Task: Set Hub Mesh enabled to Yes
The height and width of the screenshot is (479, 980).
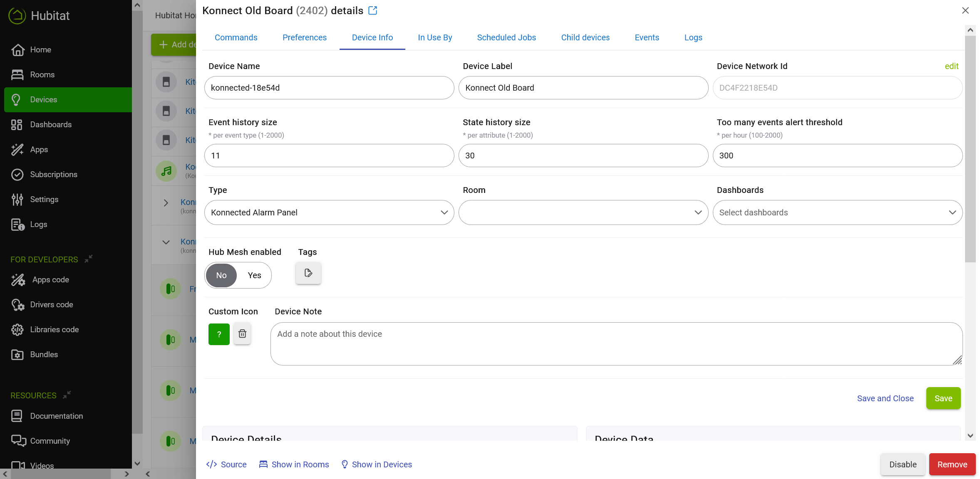Action: (x=254, y=275)
